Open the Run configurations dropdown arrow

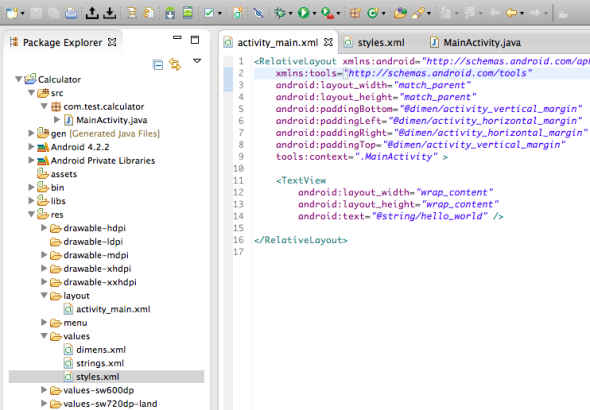coord(314,14)
